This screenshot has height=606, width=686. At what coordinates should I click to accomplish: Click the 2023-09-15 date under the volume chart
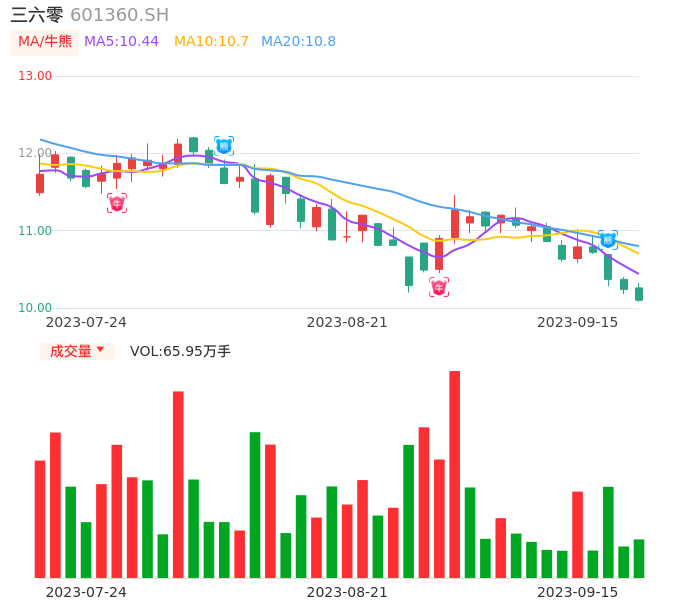(578, 592)
